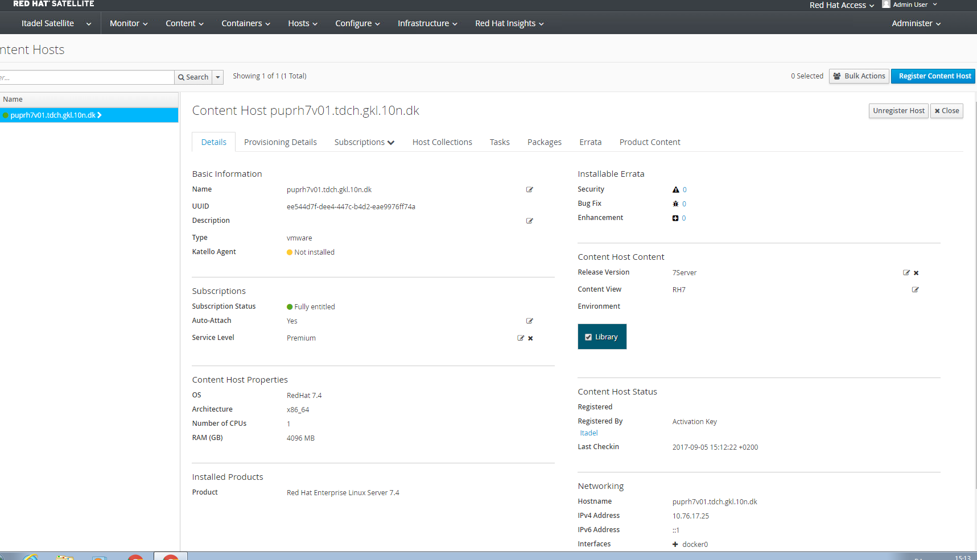Clear the Service Level value
The image size is (977, 560).
(530, 338)
